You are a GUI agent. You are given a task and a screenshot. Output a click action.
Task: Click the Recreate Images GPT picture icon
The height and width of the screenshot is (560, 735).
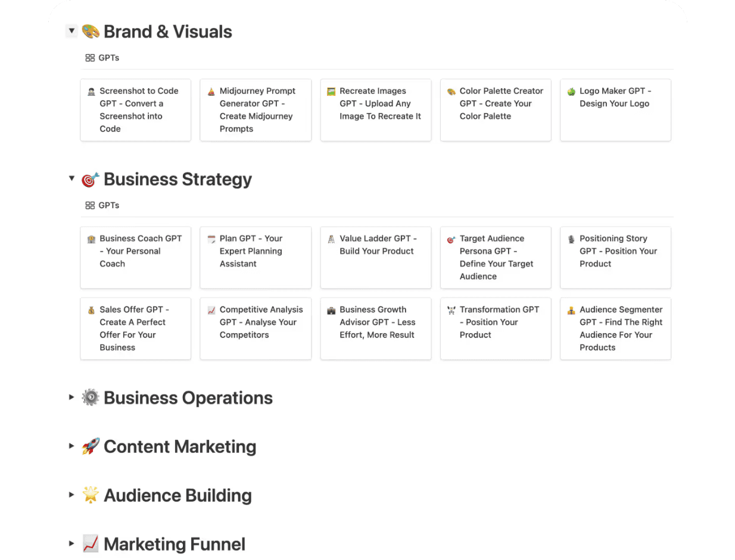(331, 92)
